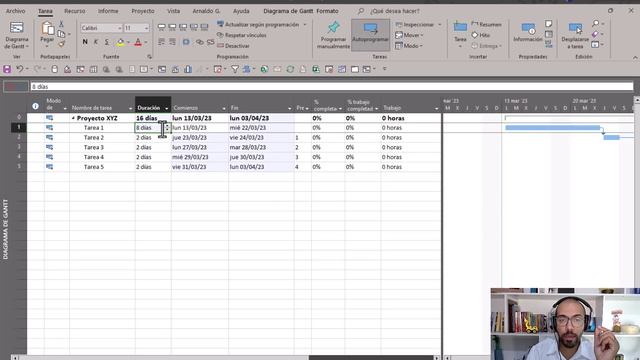Click the duration spinner up arrow for Tarea 1
Screen dimensions: 640x360
coord(167,126)
